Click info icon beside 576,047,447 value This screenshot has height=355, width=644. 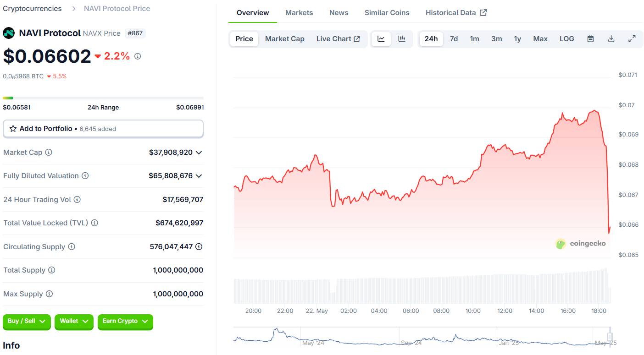[199, 247]
